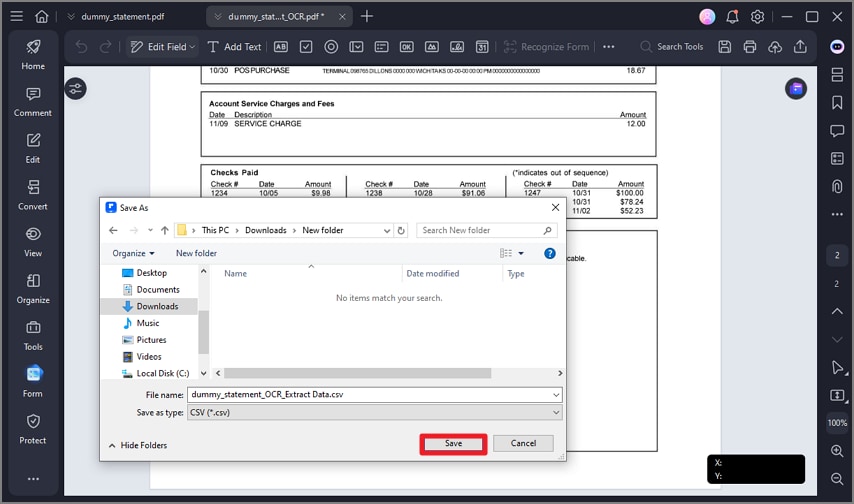This screenshot has width=854, height=504.
Task: Add a checkbox form element
Action: (306, 47)
